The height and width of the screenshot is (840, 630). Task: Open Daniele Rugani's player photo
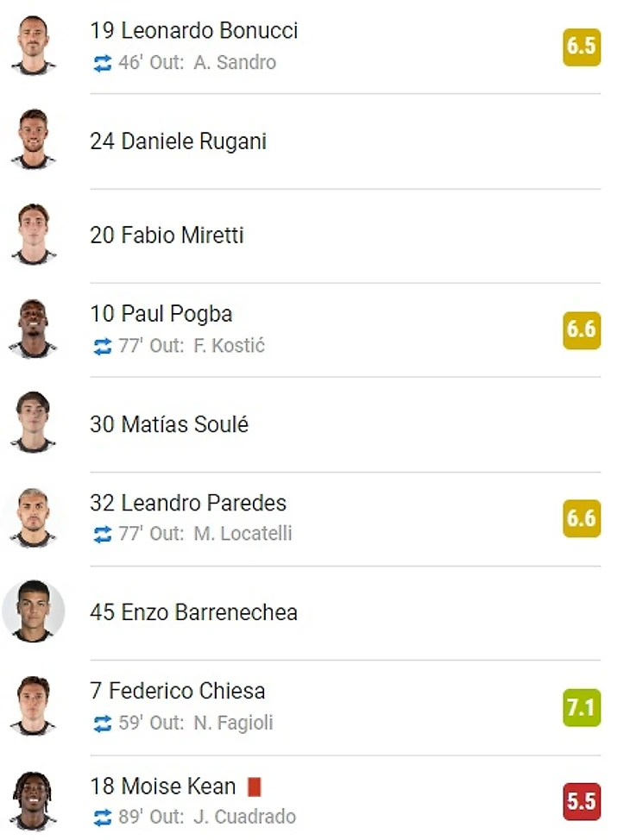34,141
